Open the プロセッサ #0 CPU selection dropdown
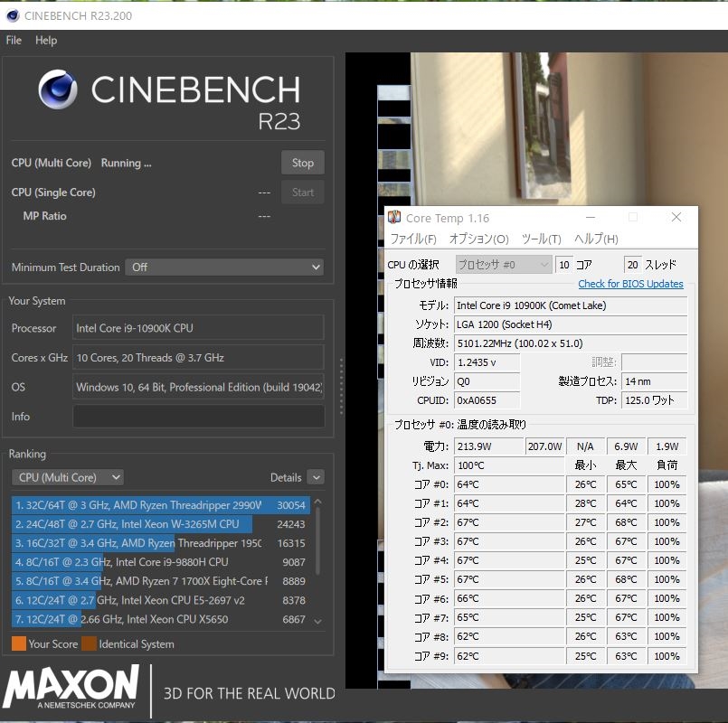Viewport: 728px width, 723px height. [x=504, y=265]
